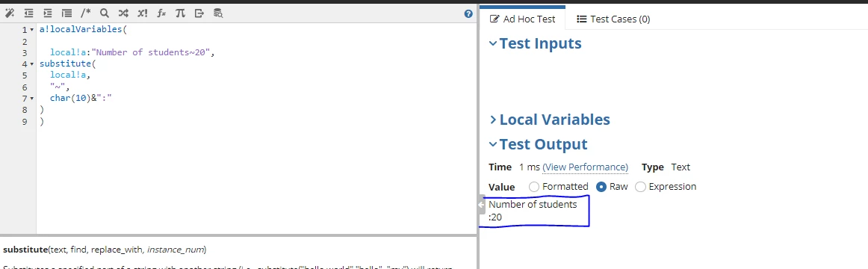868x269 pixels.
Task: Select the Expression value radio button
Action: point(640,187)
